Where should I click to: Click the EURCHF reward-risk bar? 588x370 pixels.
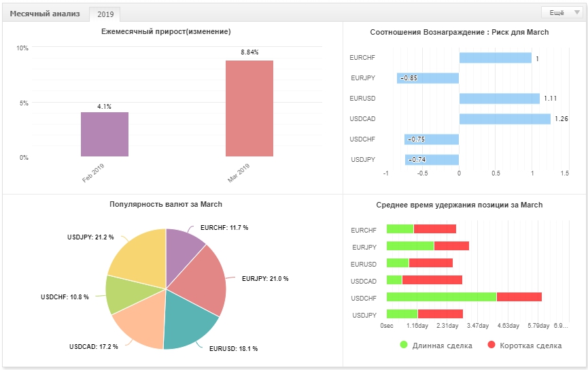(x=496, y=58)
